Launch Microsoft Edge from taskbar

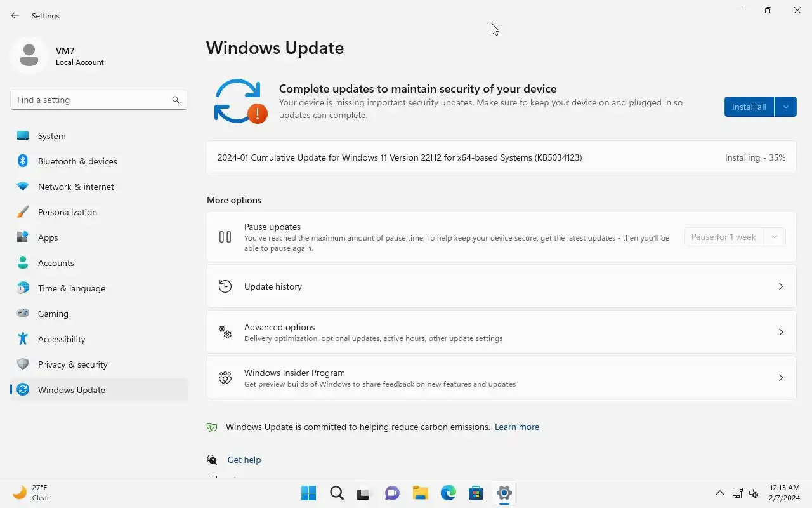tap(449, 493)
